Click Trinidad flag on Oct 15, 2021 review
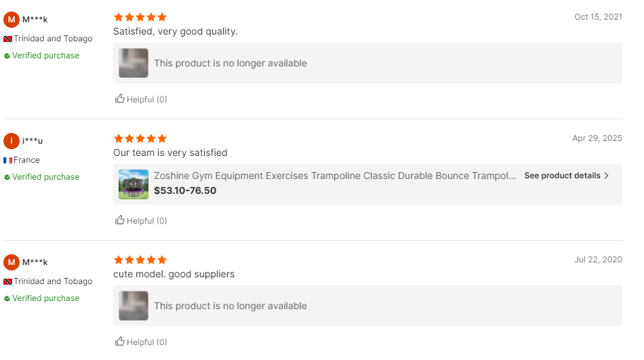Screen dimensions: 644x360 (x=8, y=39)
